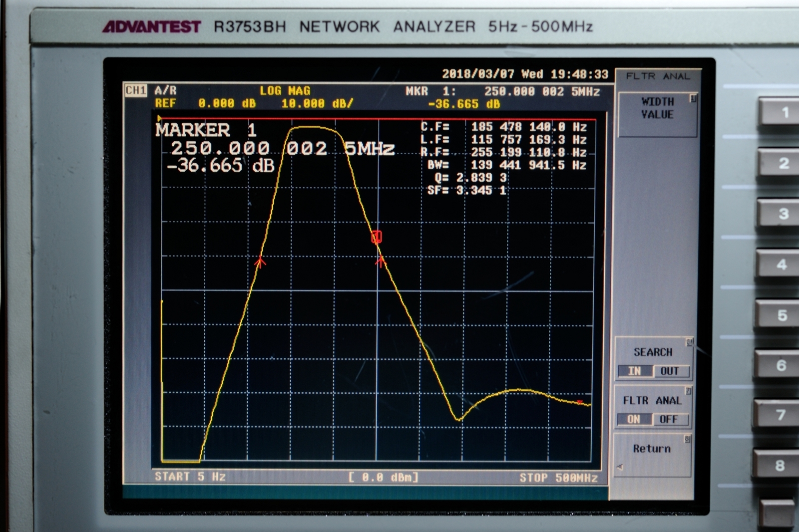The width and height of the screenshot is (799, 532).
Task: Click the STOP 500MHz frequency label
Action: pyautogui.click(x=558, y=478)
